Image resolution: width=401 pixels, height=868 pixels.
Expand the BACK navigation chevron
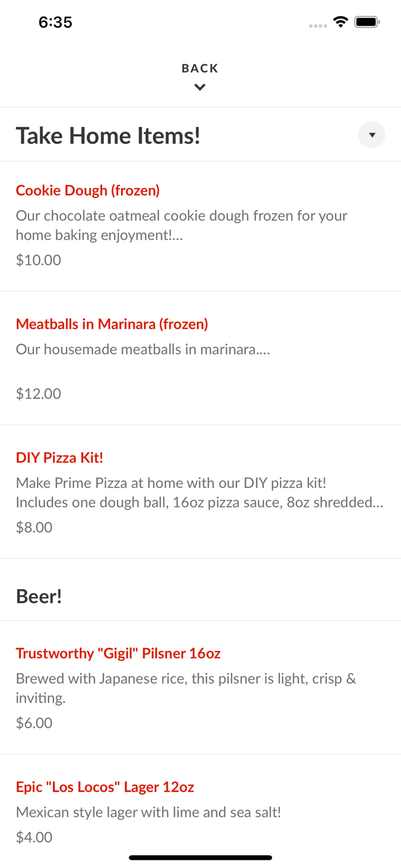(200, 87)
